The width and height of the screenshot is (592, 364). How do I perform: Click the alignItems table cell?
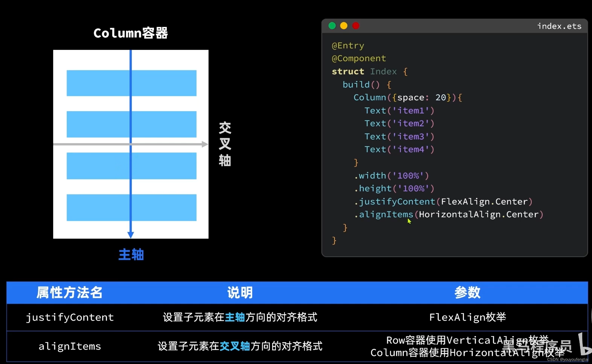[x=70, y=346]
